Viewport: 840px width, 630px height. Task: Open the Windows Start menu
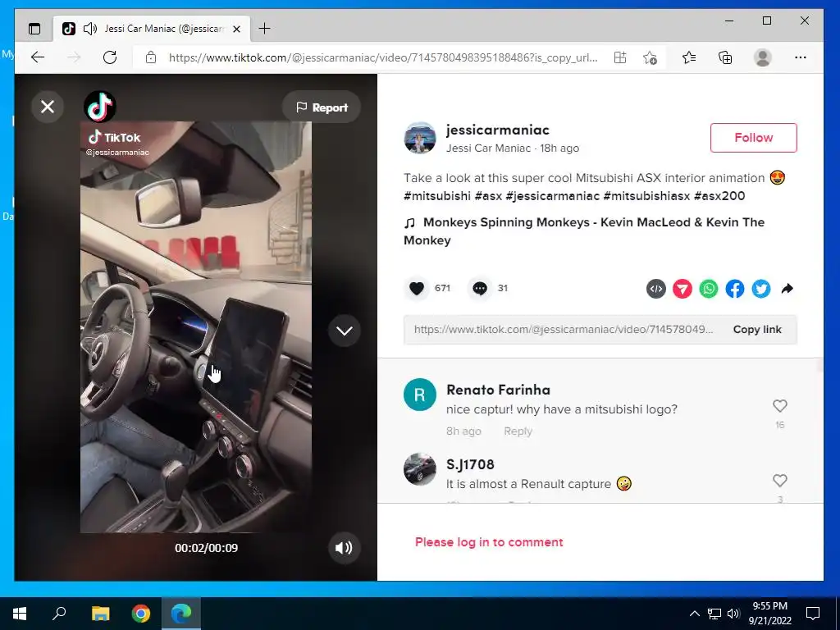(20, 614)
